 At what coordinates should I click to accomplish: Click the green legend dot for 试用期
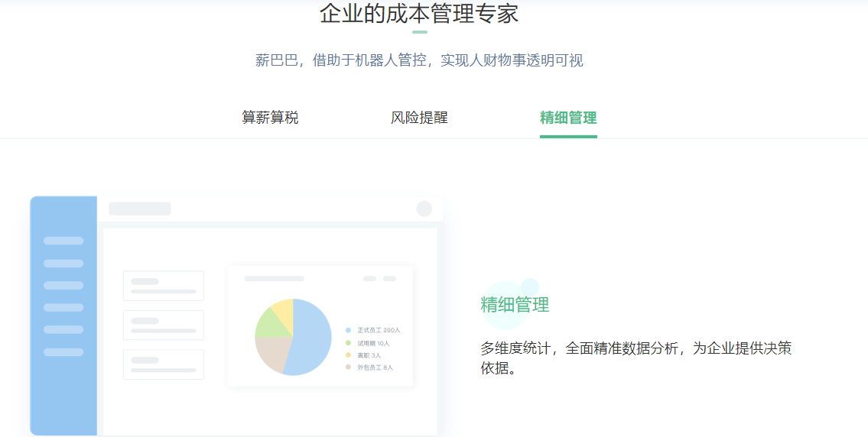tap(348, 343)
